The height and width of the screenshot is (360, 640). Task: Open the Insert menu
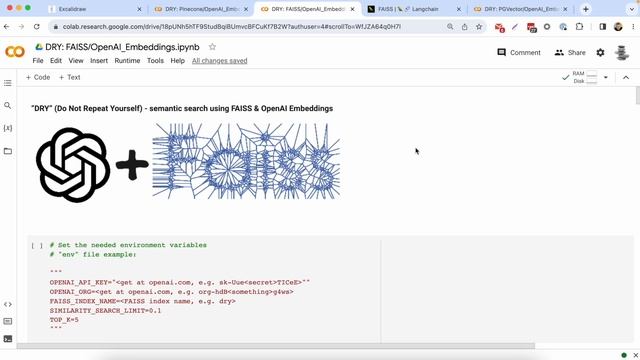(99, 60)
